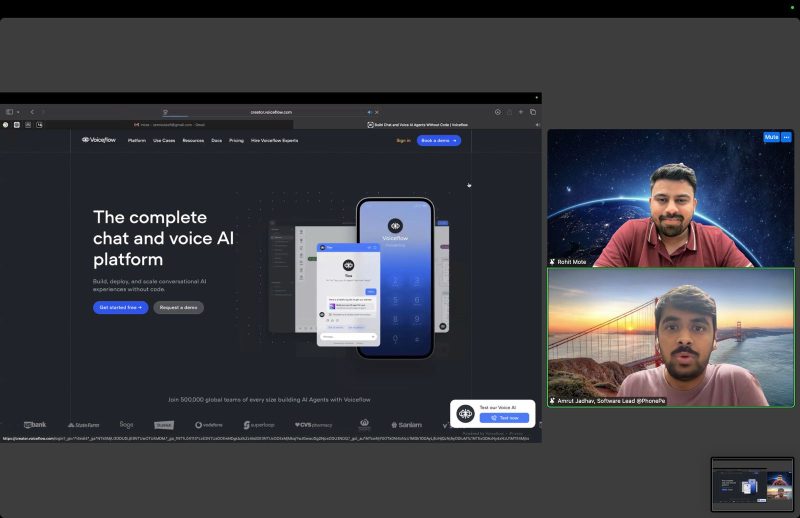
Task: Click the Get started free button
Action: point(120,307)
